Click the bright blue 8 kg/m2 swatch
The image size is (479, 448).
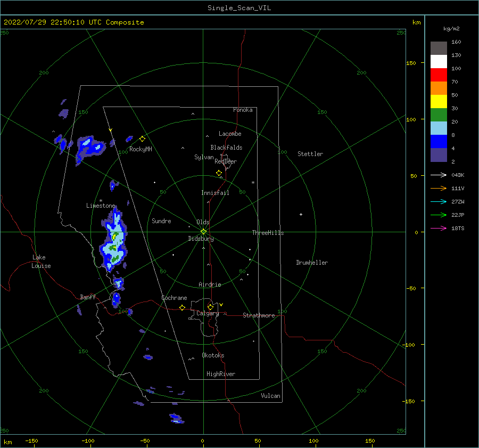click(439, 142)
